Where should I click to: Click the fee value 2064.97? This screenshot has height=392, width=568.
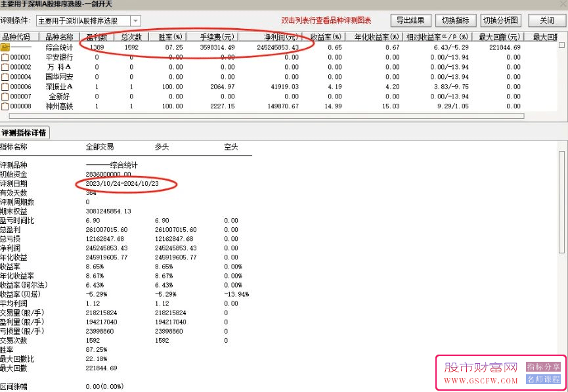223,87
